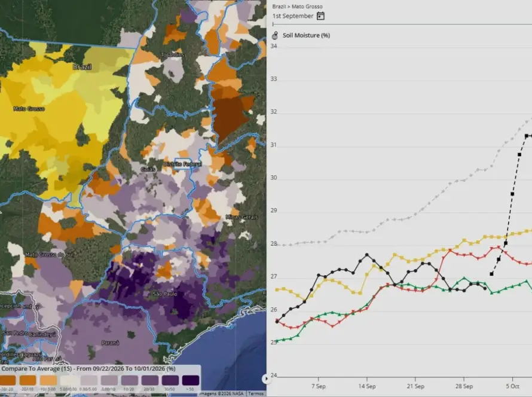532x397 pixels.
Task: Select the -5.00/0.00 cream legend swatch
Action: coord(69,380)
